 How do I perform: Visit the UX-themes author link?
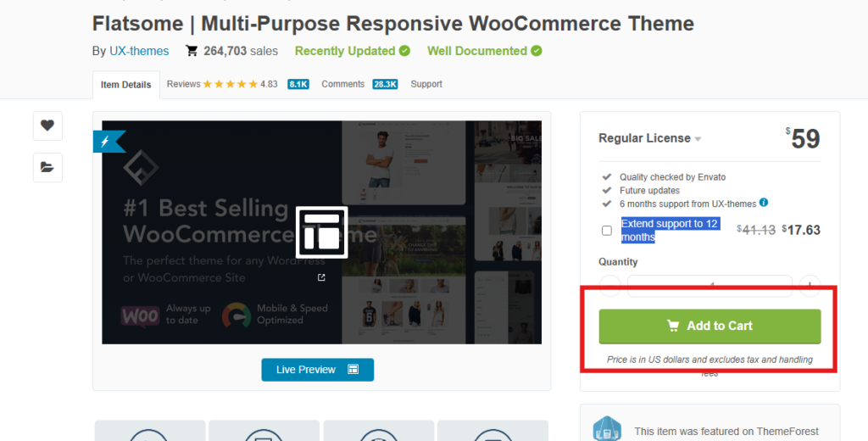pos(139,51)
